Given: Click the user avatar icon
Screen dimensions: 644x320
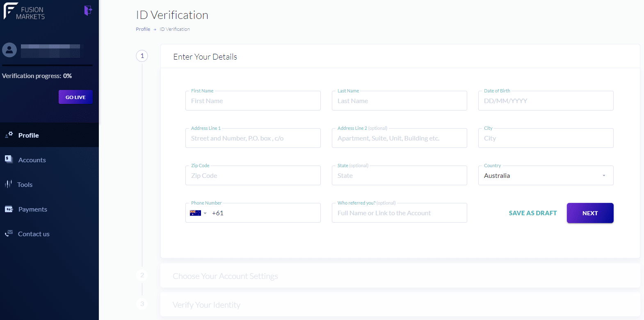Looking at the screenshot, I should coord(9,50).
